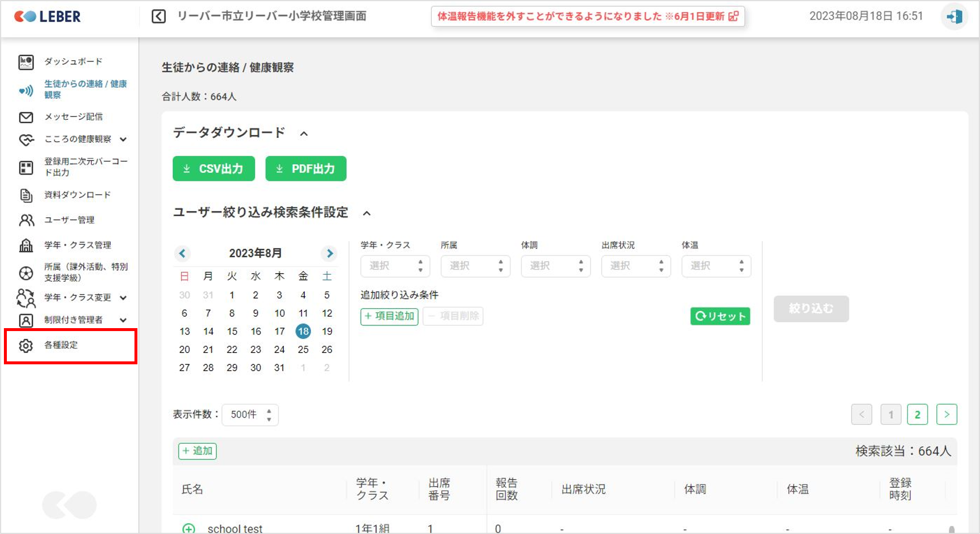Expand the green plus beside school test
Screen dimensions: 980x534
click(x=188, y=528)
